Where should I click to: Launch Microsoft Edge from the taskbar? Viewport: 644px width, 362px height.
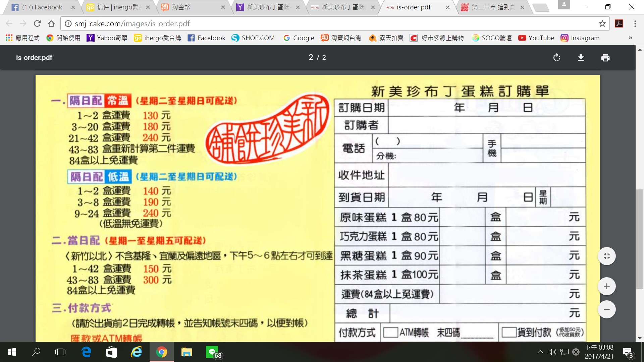click(x=86, y=352)
